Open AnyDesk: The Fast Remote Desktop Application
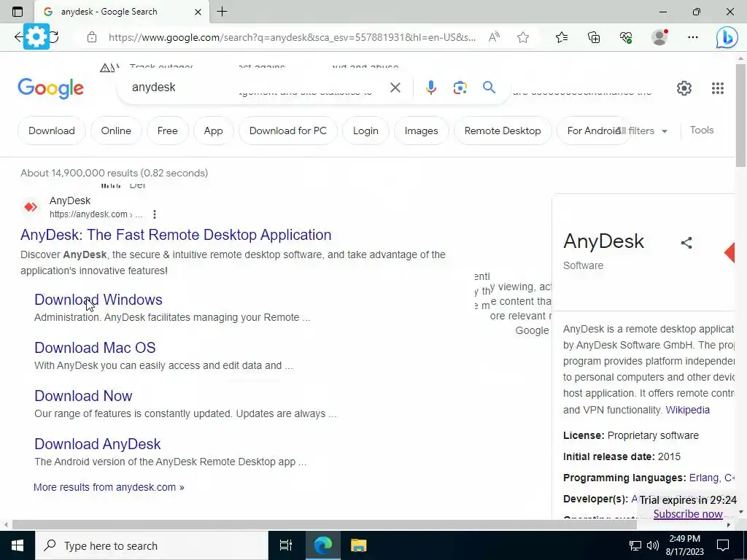This screenshot has height=560, width=747. click(176, 235)
